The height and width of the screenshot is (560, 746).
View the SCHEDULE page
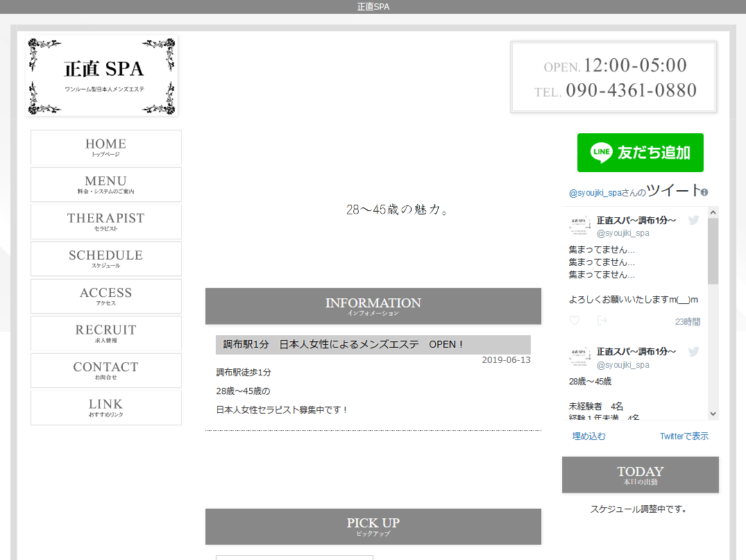tap(106, 259)
